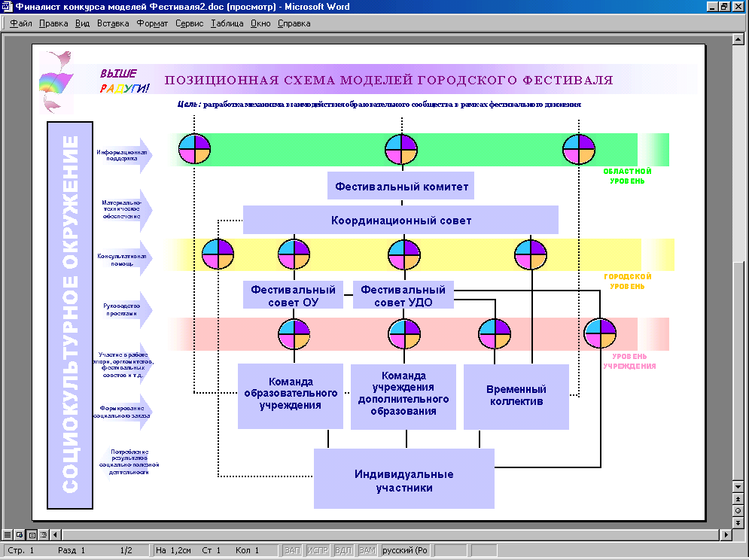This screenshot has height=560, width=749.
Task: Expand the Таблица menu
Action: click(227, 23)
